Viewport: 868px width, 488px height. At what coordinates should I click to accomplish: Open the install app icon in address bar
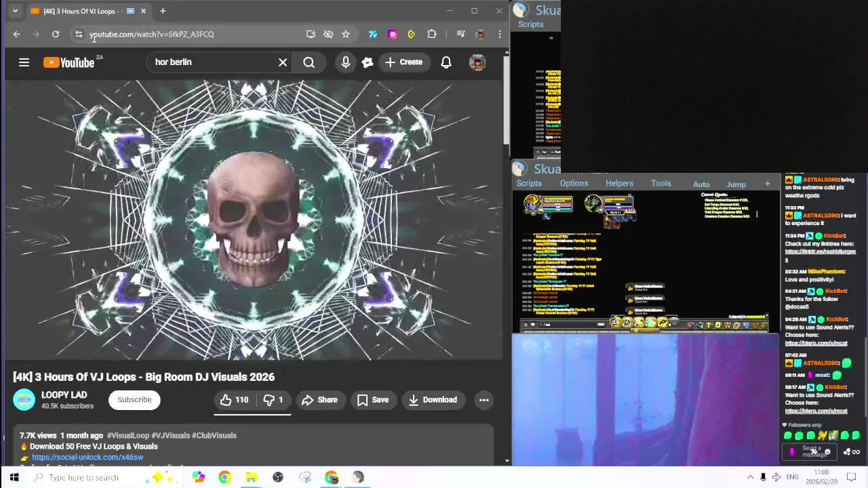click(311, 34)
